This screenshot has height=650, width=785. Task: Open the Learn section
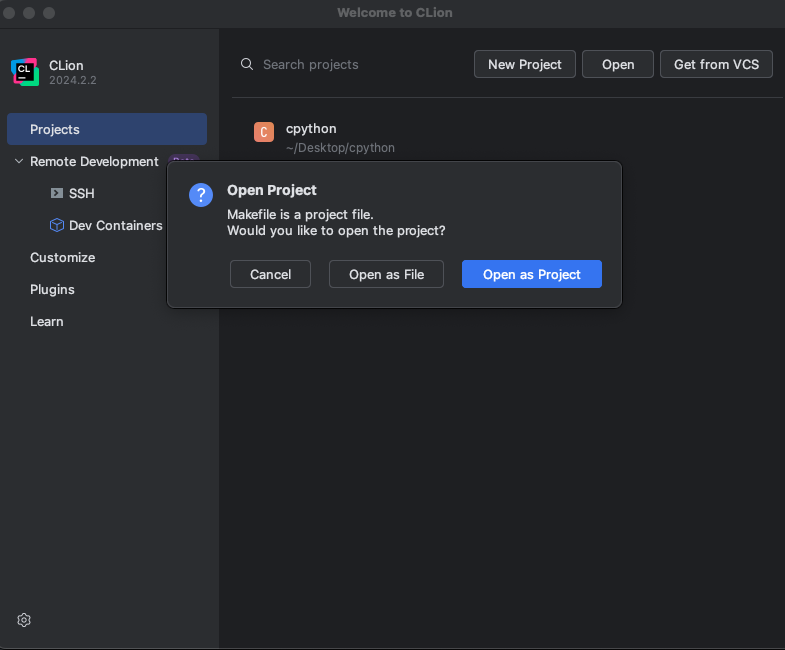[x=46, y=321]
